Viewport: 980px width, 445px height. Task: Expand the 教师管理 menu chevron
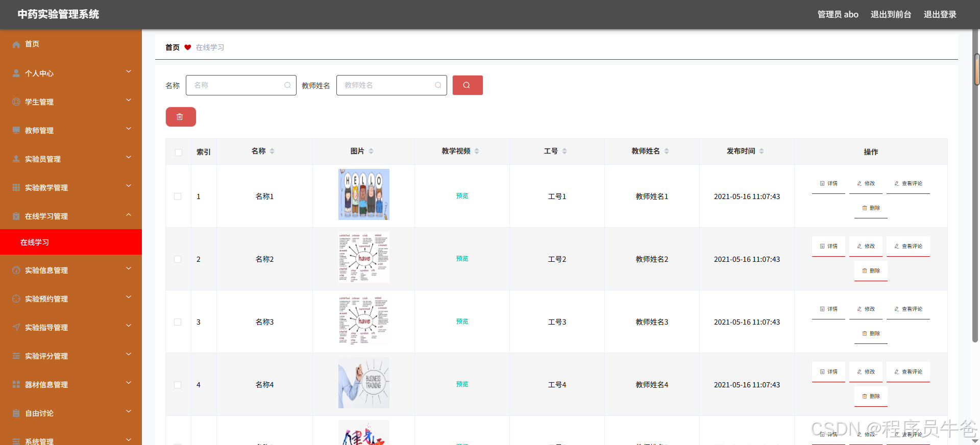pos(129,129)
